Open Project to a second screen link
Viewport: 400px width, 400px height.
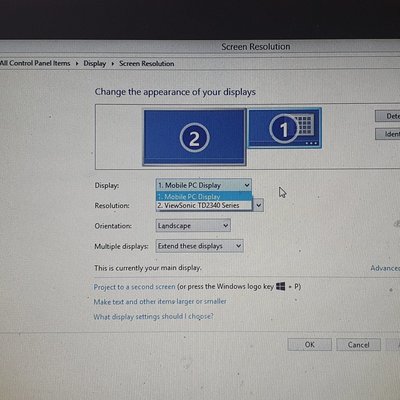tap(134, 287)
